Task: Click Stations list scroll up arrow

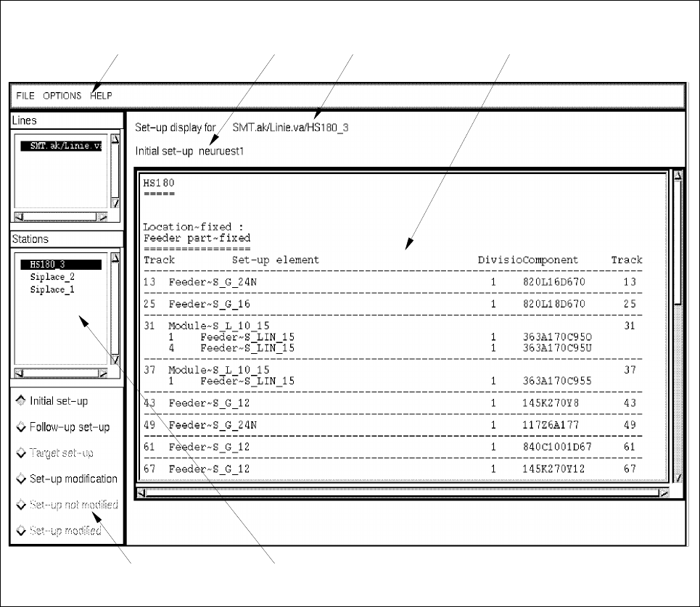Action: (x=115, y=257)
